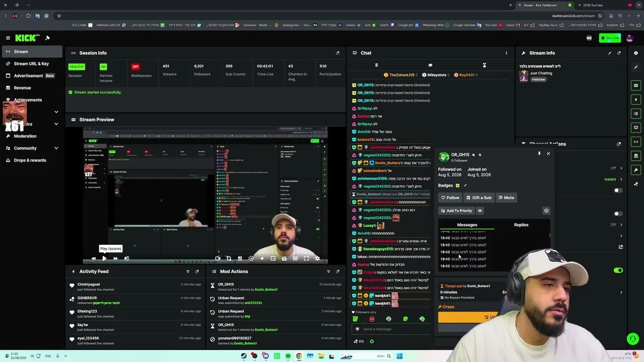The image size is (644, 362).
Task: Click the chat panel icon in right sidebar
Action: pos(636,128)
